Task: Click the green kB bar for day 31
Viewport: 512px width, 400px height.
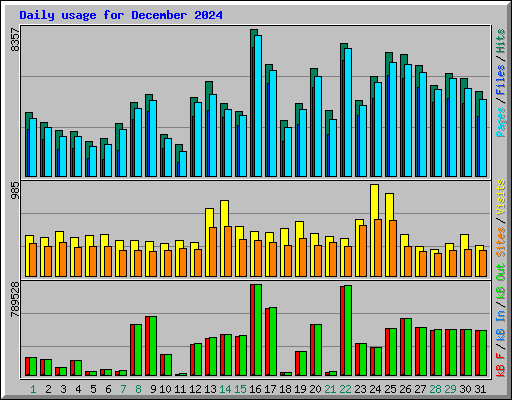Action: pos(483,353)
